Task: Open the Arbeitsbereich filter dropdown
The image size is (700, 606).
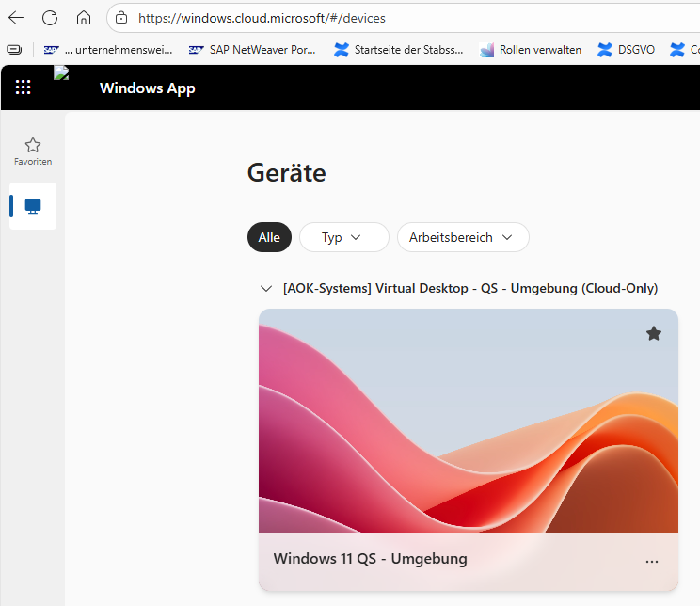Action: coord(463,237)
